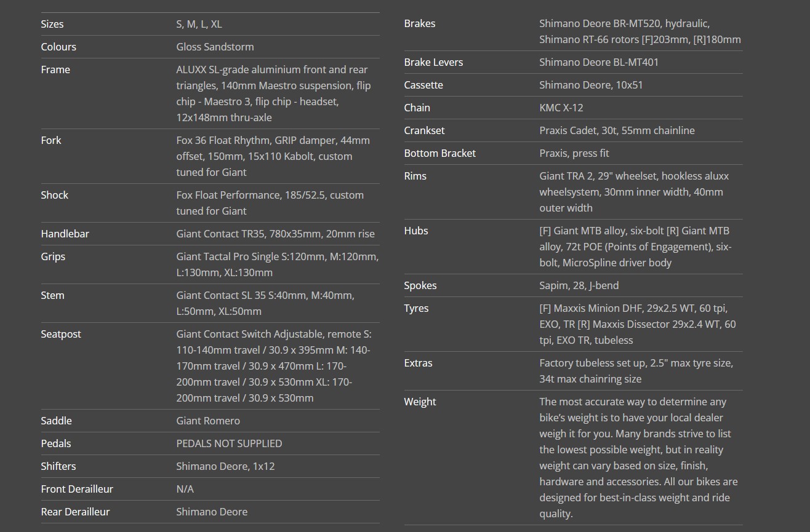The image size is (810, 532).
Task: Click the KMC X-12 chain value
Action: point(561,108)
